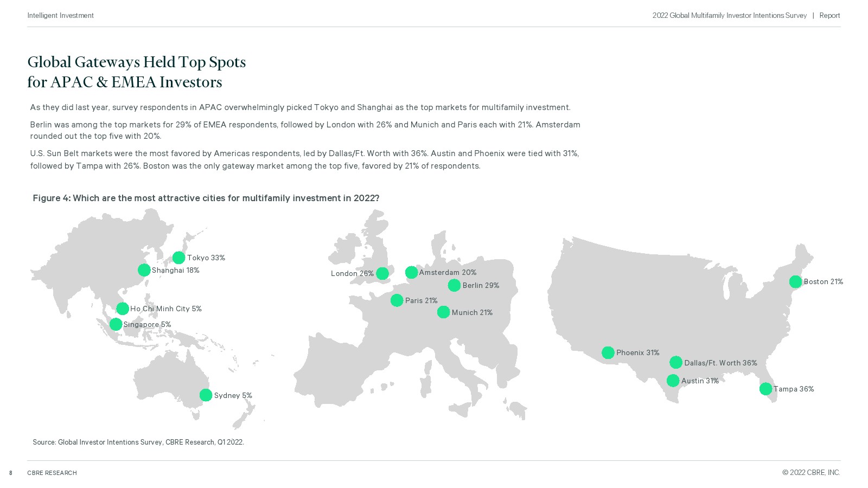Click the Berlin 29% marker dot

454,285
